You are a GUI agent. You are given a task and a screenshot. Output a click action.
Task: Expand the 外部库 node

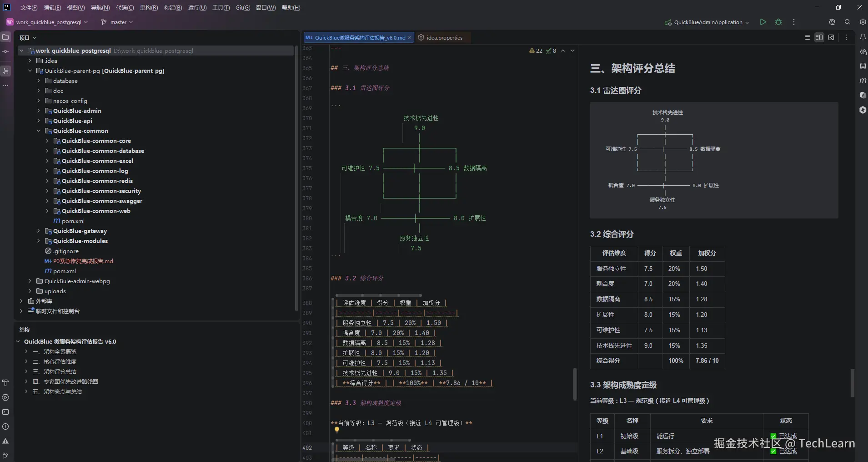[x=21, y=301]
